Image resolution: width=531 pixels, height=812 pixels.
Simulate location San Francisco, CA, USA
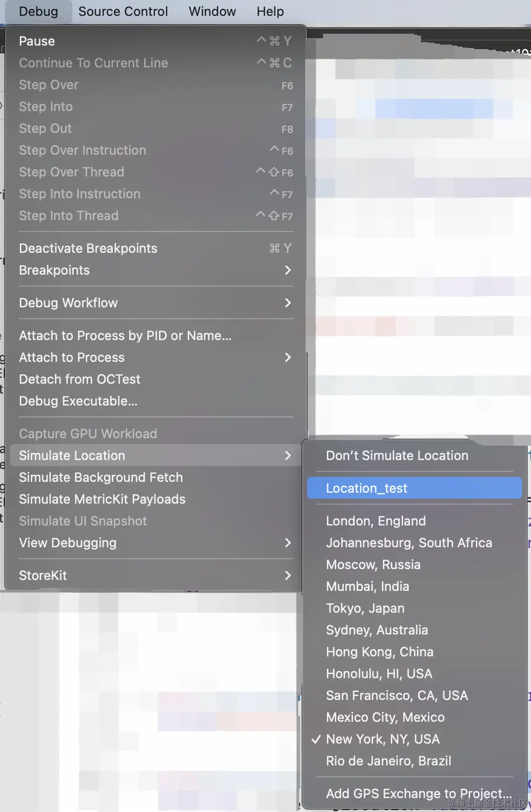click(415, 696)
